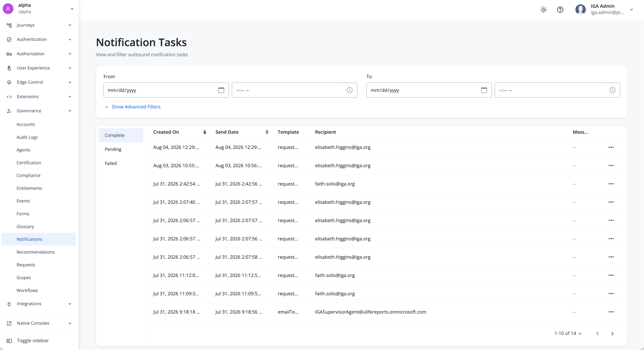Open the rows-per-page 1-10 of 14 dropdown
The image size is (644, 350).
pyautogui.click(x=568, y=334)
